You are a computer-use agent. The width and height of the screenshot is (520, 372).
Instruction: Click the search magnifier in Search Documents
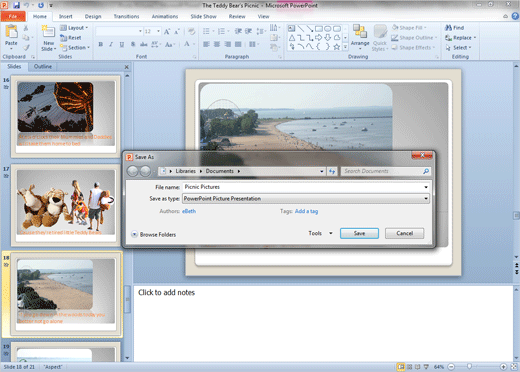click(x=426, y=171)
